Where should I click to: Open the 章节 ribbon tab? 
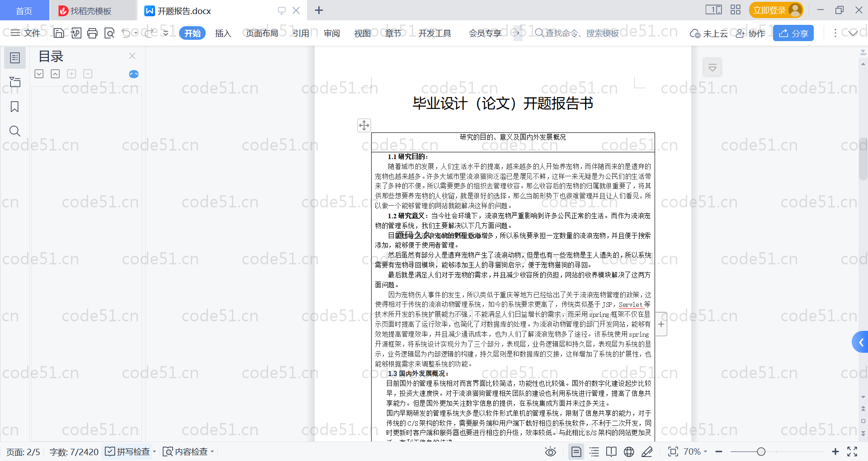point(393,33)
